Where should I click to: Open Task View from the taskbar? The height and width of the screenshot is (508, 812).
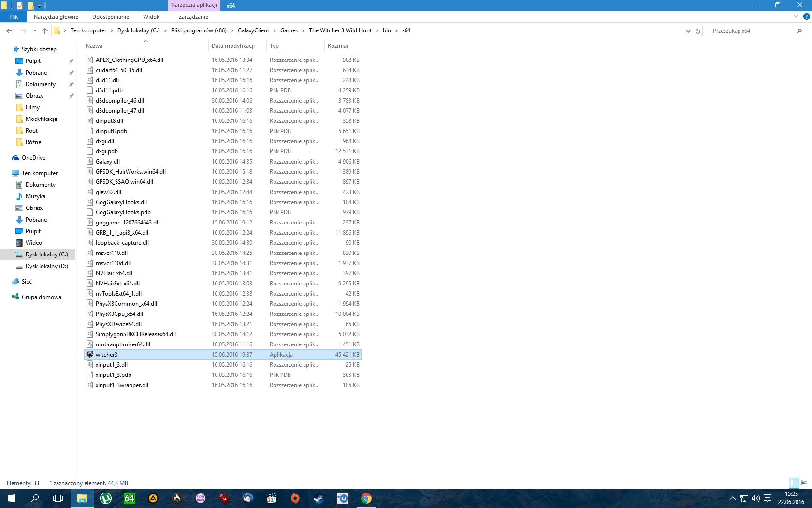[x=58, y=498]
